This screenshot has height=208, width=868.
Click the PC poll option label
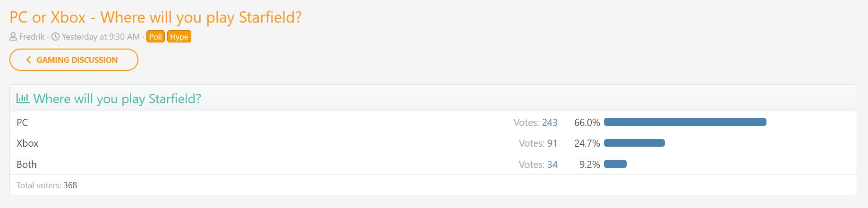pyautogui.click(x=22, y=123)
